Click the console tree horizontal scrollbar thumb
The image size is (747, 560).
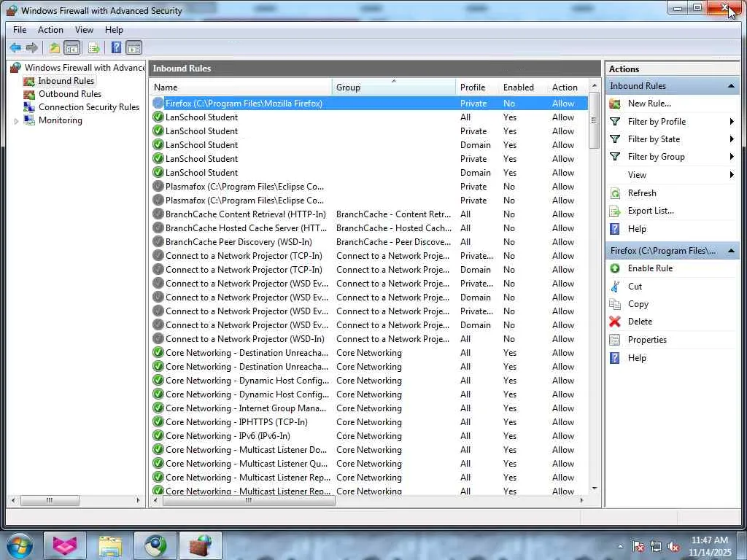[50, 500]
